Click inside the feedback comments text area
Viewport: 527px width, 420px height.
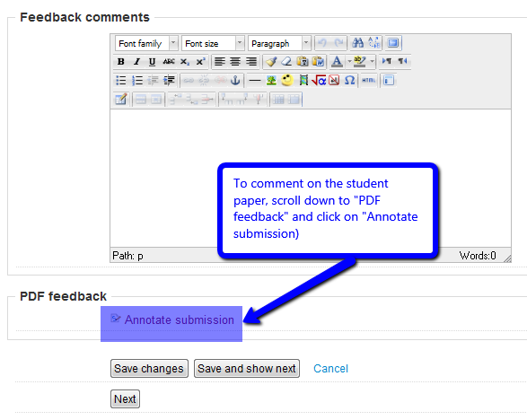311,178
